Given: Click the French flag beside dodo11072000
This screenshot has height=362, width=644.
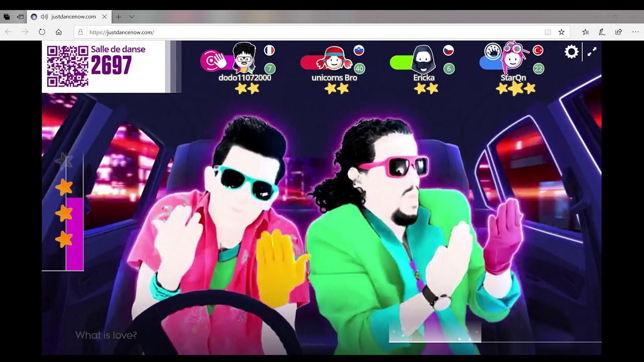Looking at the screenshot, I should coord(269,50).
